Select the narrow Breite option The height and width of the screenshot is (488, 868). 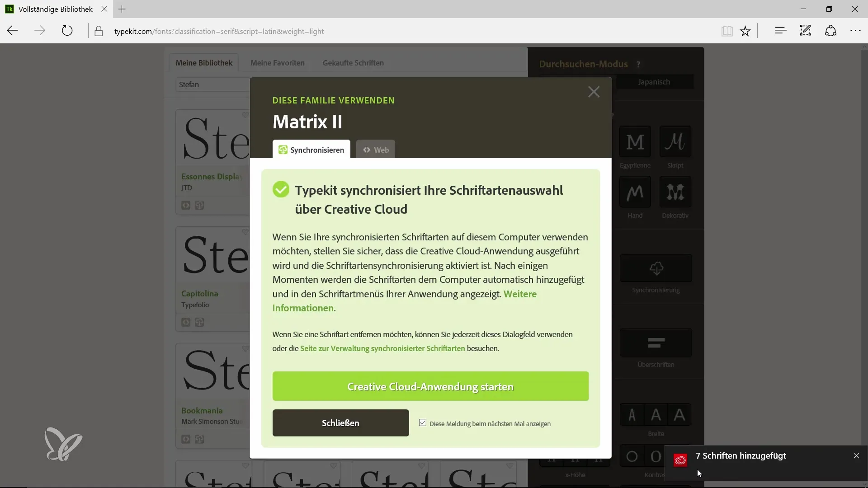632,415
